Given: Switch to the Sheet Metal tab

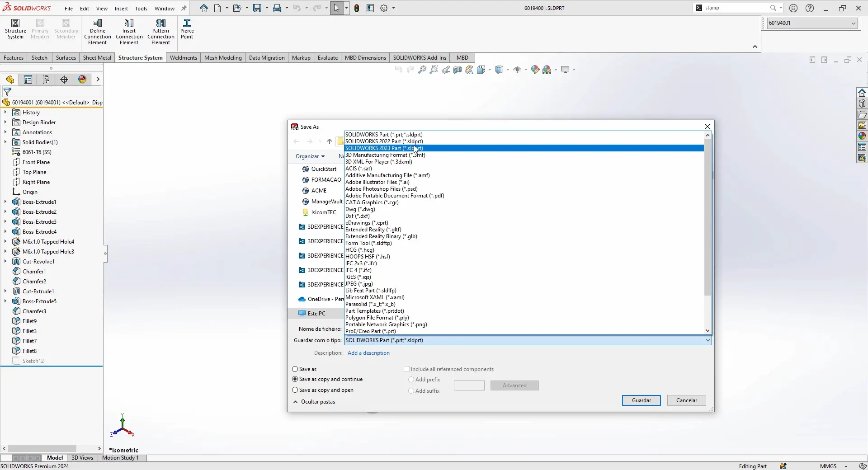Looking at the screenshot, I should tap(97, 58).
